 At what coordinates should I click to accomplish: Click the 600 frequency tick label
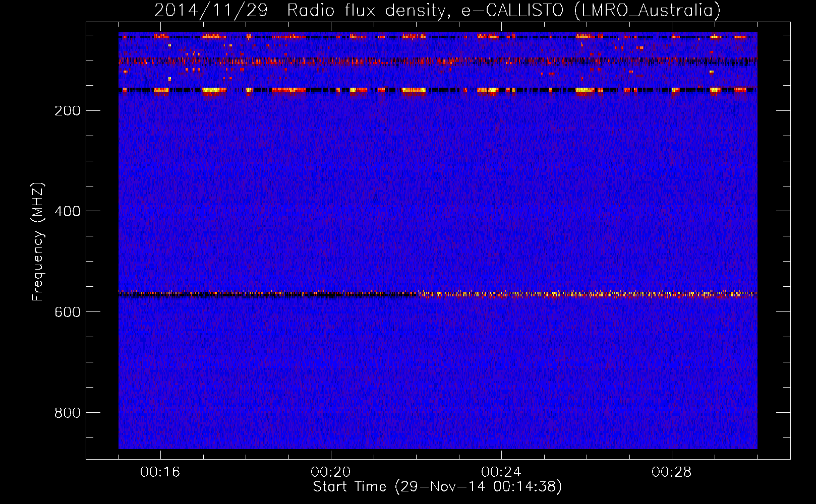pos(68,312)
